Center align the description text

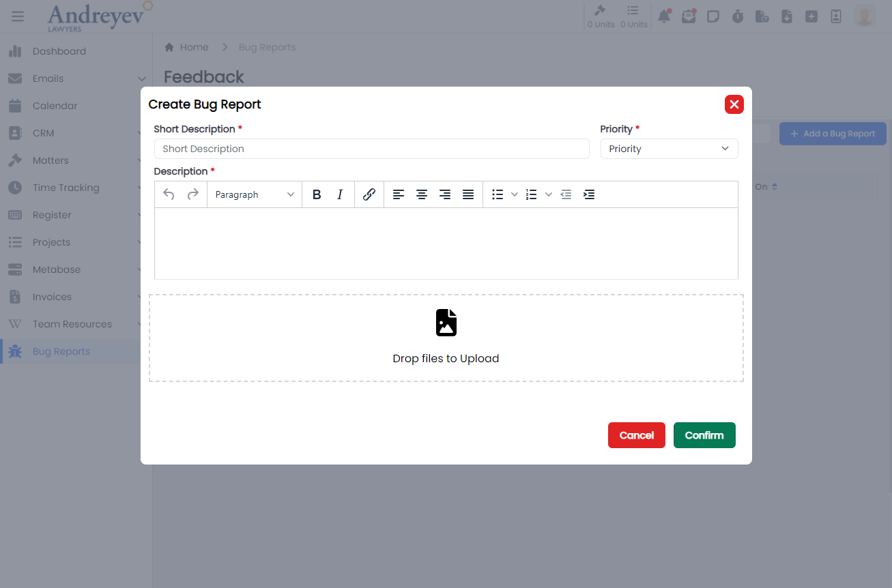[422, 194]
